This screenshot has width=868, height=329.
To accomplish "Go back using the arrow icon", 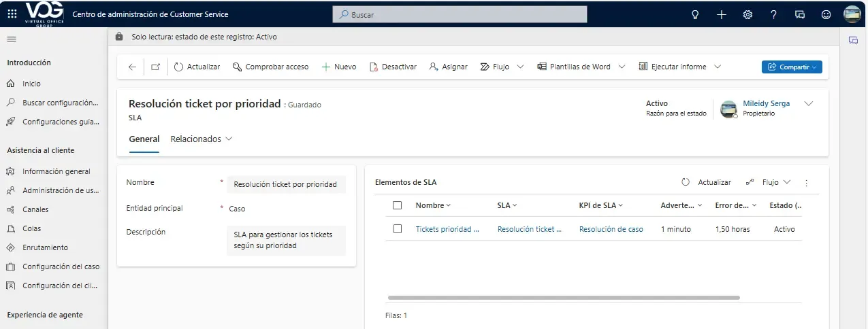I will (132, 67).
